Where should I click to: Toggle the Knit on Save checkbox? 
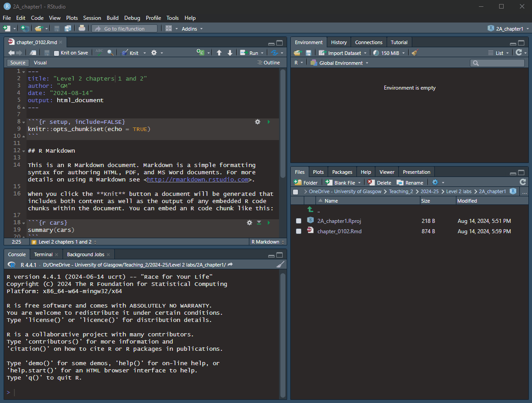pos(56,53)
